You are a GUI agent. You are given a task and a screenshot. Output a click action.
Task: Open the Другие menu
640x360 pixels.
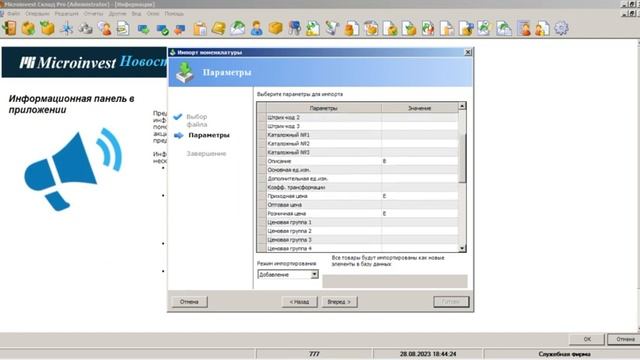[x=118, y=13]
